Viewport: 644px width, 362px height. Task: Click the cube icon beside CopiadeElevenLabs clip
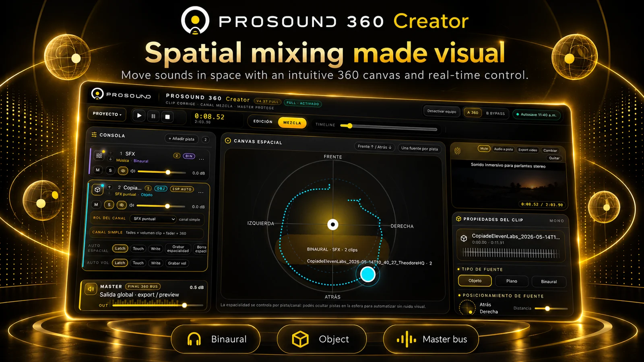464,239
